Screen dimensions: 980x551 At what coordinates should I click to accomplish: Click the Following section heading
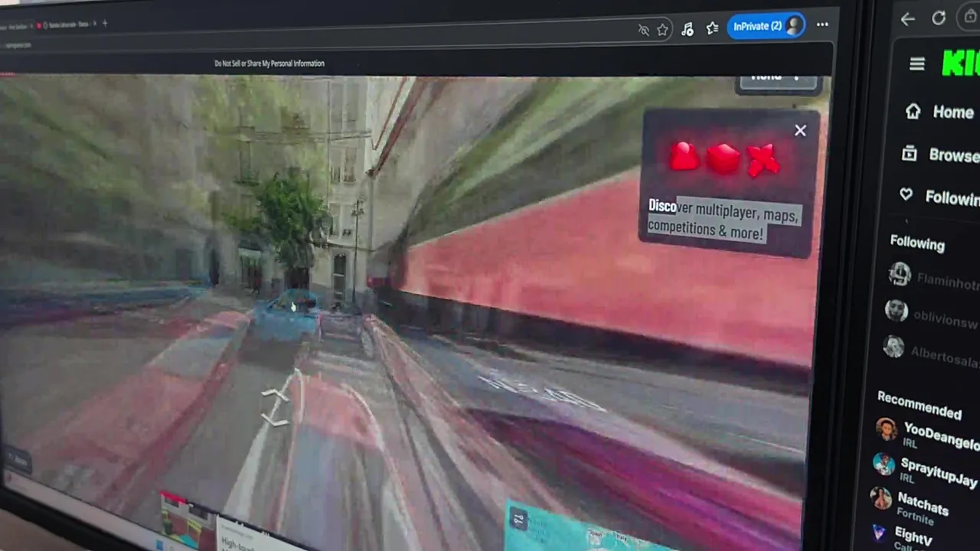pyautogui.click(x=917, y=243)
